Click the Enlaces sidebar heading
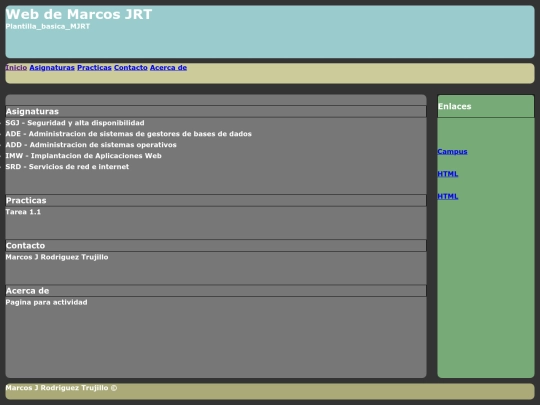This screenshot has height=405, width=540. (455, 106)
